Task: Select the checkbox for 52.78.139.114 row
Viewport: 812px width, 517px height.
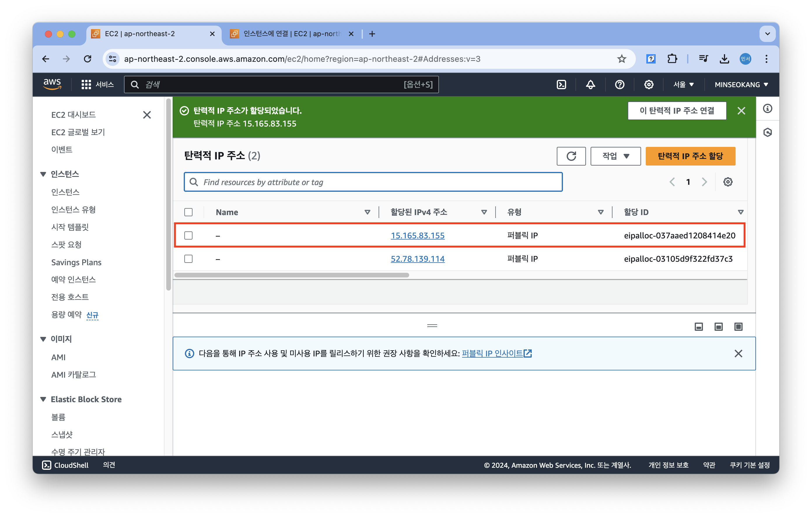Action: coord(188,259)
